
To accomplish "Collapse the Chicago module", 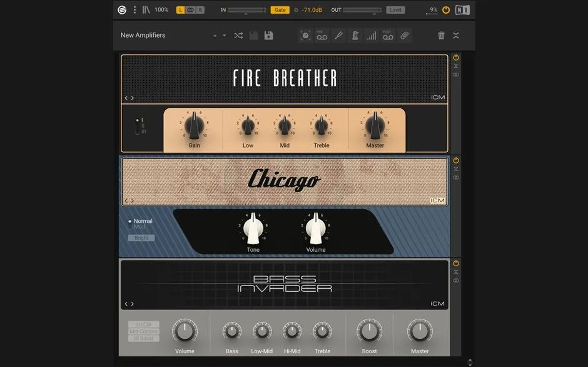I will (x=456, y=169).
